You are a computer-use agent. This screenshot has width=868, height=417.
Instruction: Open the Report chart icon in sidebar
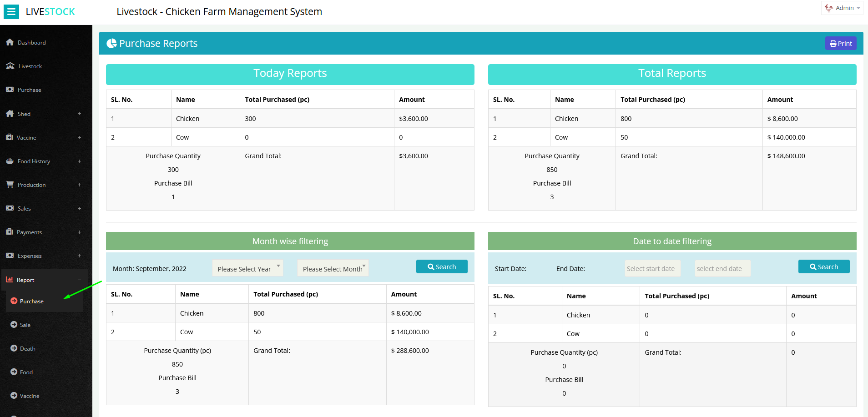tap(10, 279)
